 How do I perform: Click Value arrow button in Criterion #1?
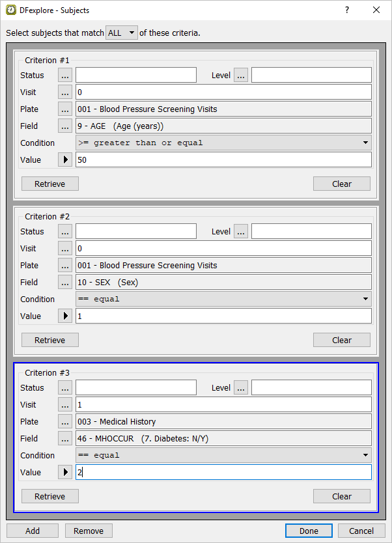(65, 160)
